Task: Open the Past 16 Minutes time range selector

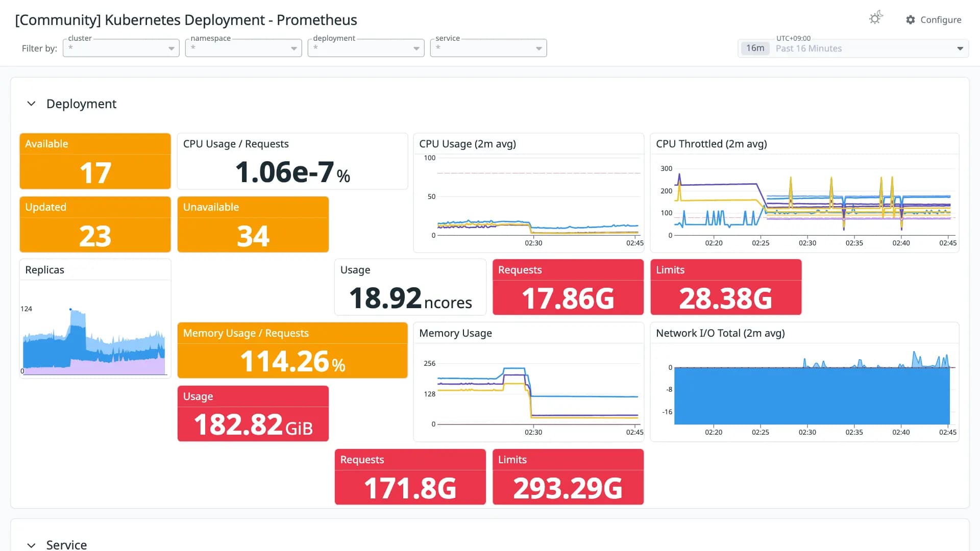Action: (x=853, y=48)
